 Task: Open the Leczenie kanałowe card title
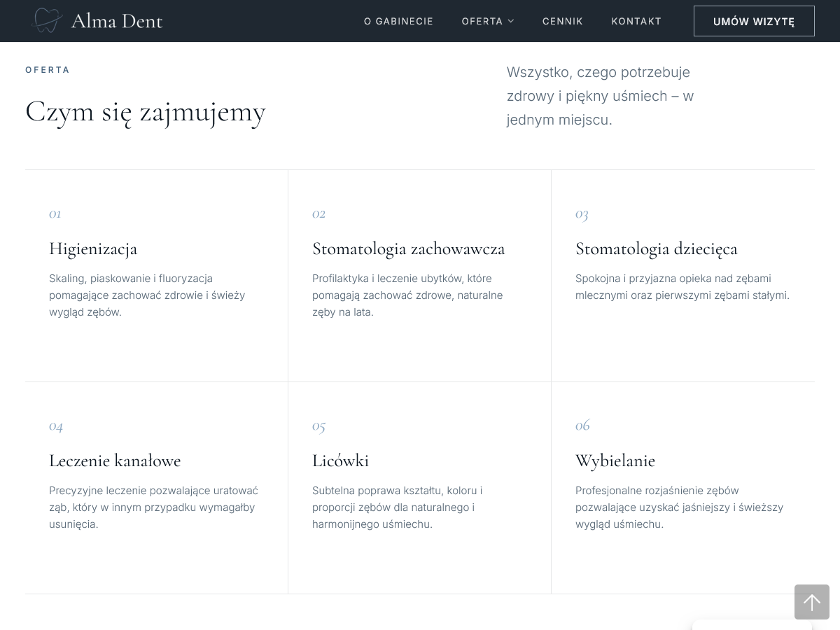115,461
